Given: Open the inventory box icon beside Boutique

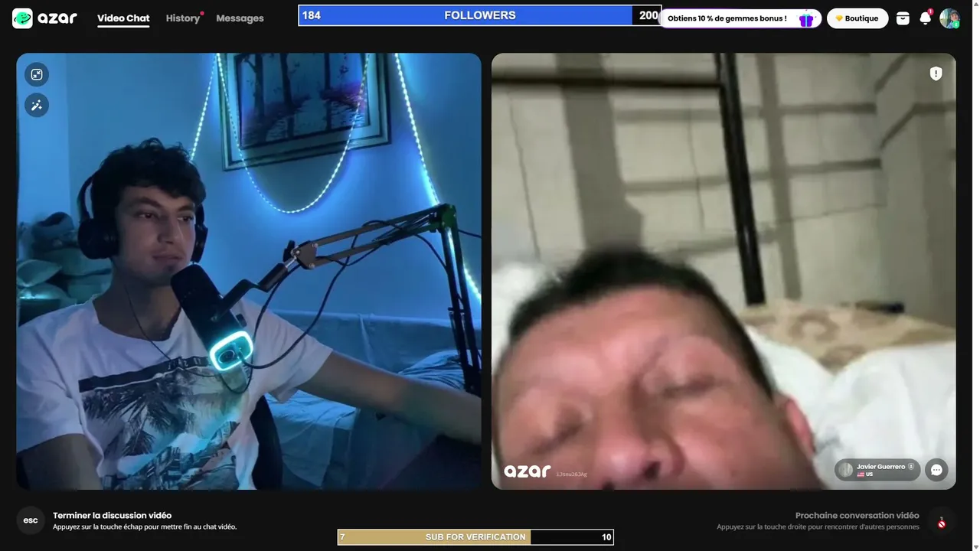Looking at the screenshot, I should [903, 18].
